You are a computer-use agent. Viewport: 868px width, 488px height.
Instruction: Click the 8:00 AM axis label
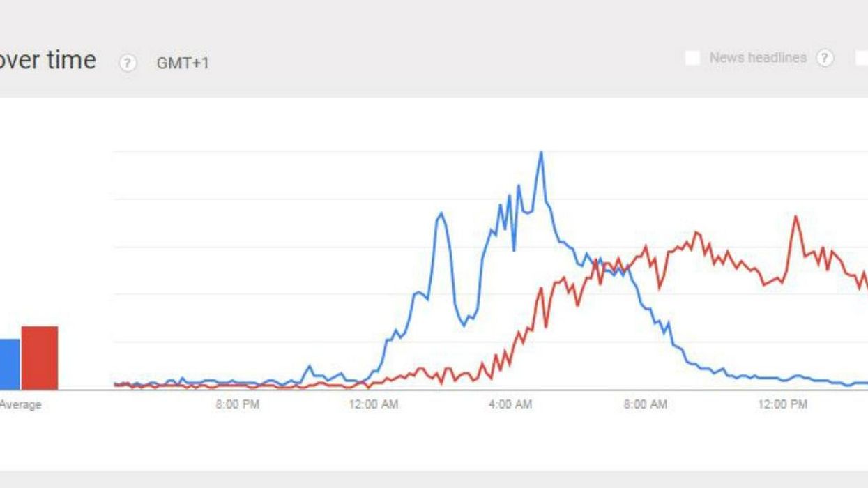[x=646, y=404]
